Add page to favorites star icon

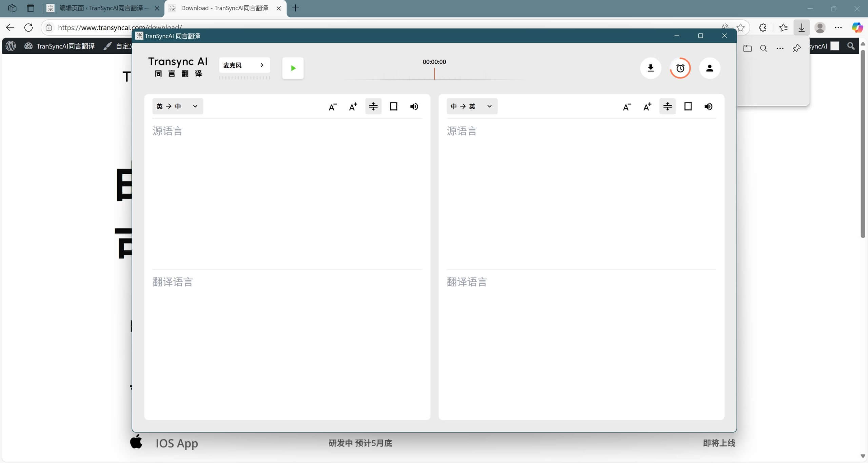tap(741, 27)
